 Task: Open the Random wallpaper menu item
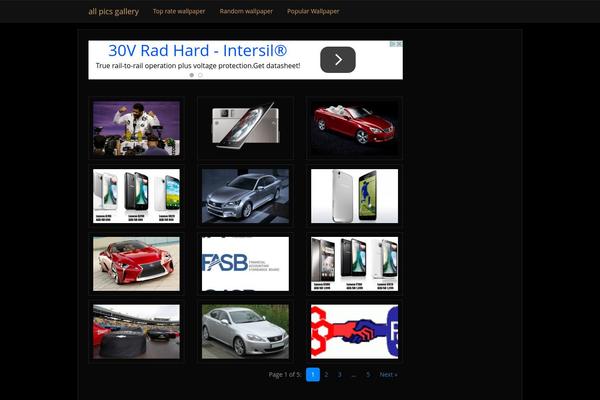click(246, 11)
